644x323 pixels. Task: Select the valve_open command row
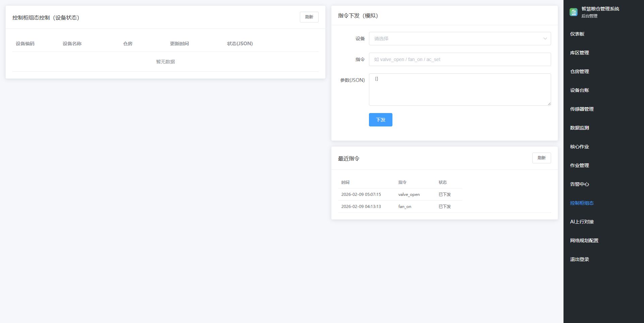409,195
